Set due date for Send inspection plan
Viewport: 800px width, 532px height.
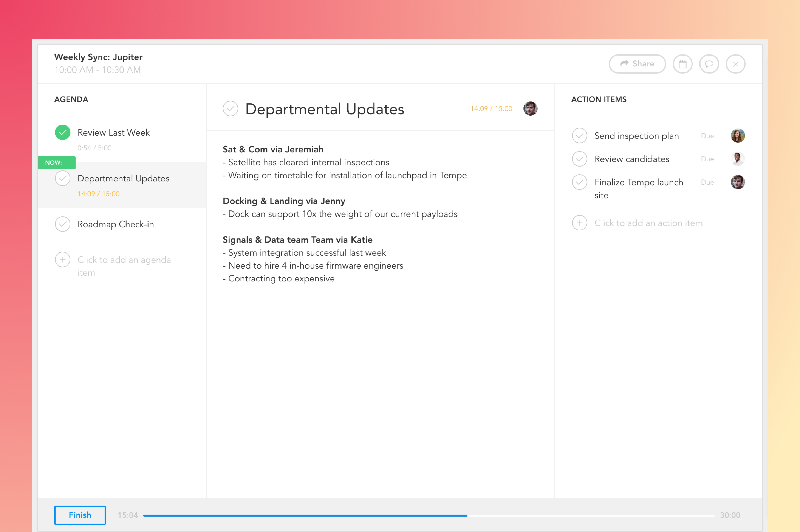coord(707,136)
